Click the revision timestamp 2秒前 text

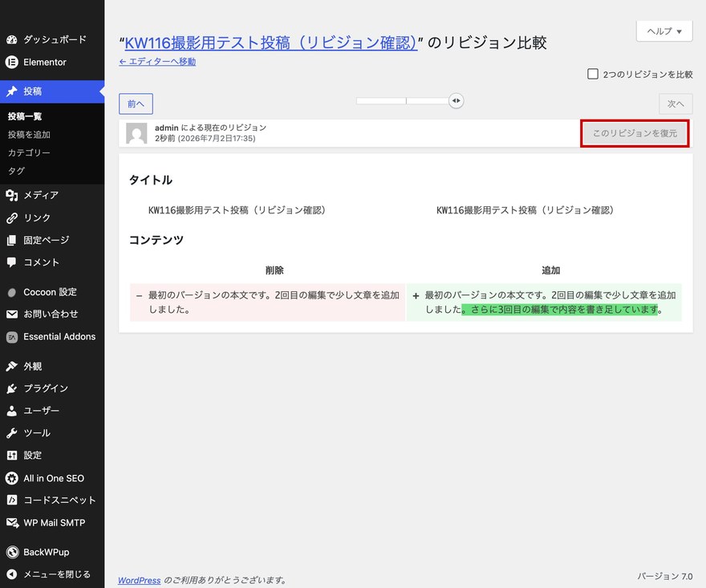tap(205, 139)
